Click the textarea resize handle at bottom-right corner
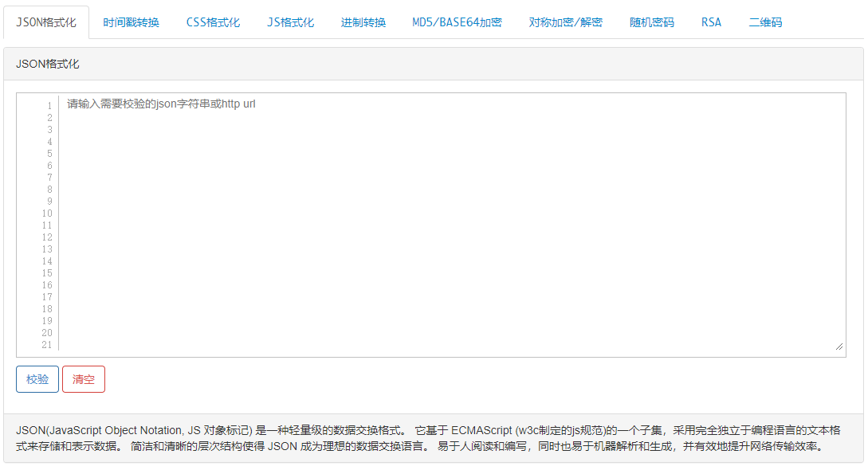 [840, 345]
